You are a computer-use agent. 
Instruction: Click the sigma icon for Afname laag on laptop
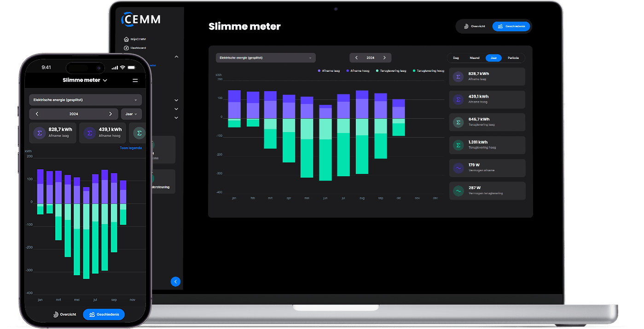click(458, 77)
